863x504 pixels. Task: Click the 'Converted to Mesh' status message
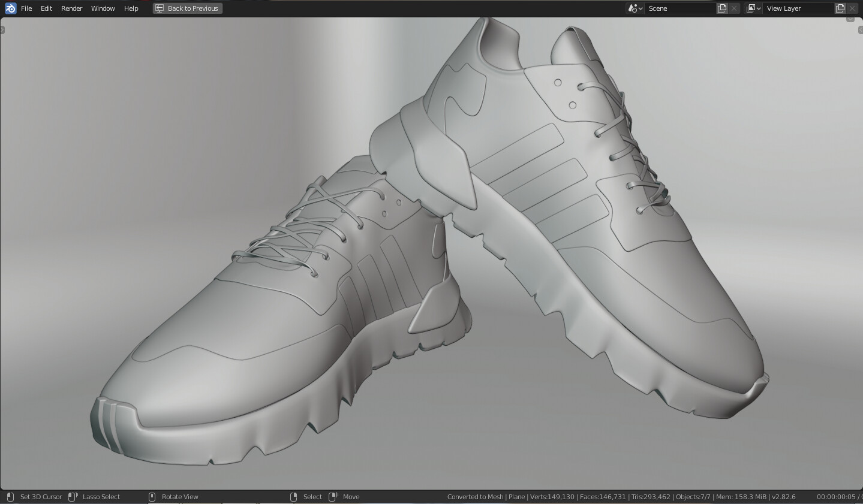click(475, 497)
